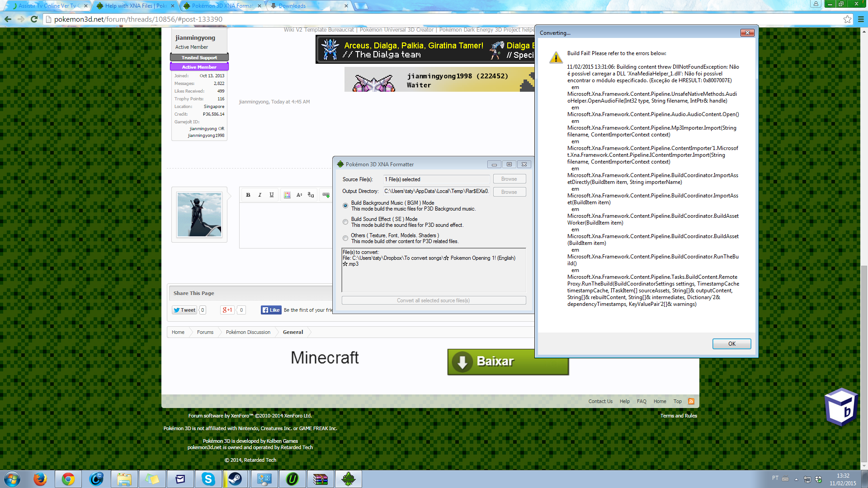Screen dimensions: 868x488
Task: Open Windows Explorer folder on taskbar
Action: pos(124,479)
